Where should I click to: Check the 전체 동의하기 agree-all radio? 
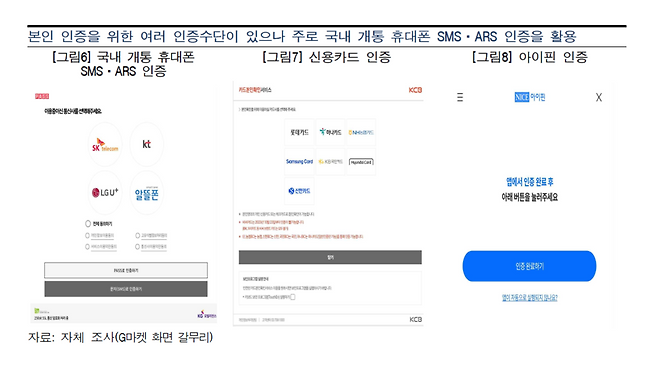88,224
